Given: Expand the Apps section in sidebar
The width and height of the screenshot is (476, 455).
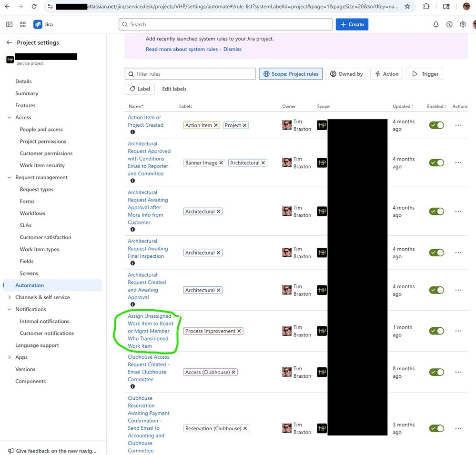Looking at the screenshot, I should 10,357.
